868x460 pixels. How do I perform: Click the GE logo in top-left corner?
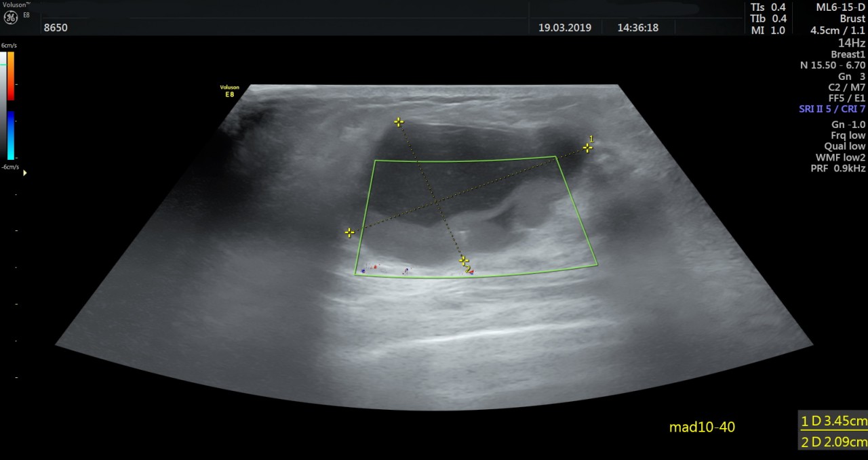click(10, 17)
